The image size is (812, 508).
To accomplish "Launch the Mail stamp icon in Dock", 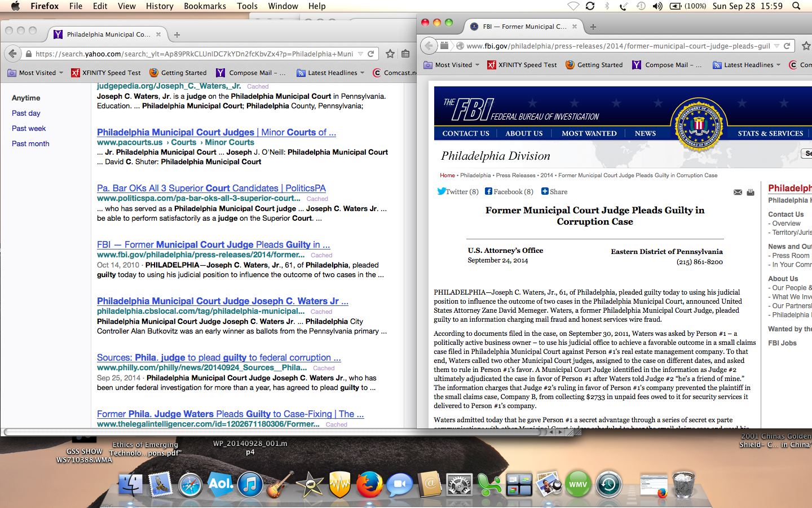I will coord(161,485).
